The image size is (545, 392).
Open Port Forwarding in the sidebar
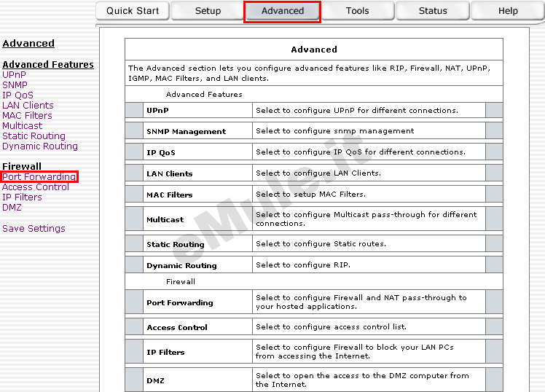(39, 177)
